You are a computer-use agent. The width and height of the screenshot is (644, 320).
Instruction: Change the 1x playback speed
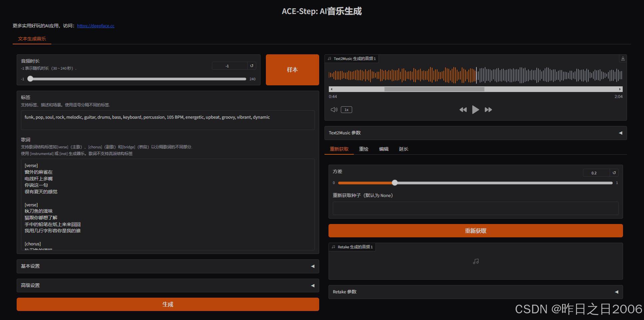(x=346, y=110)
